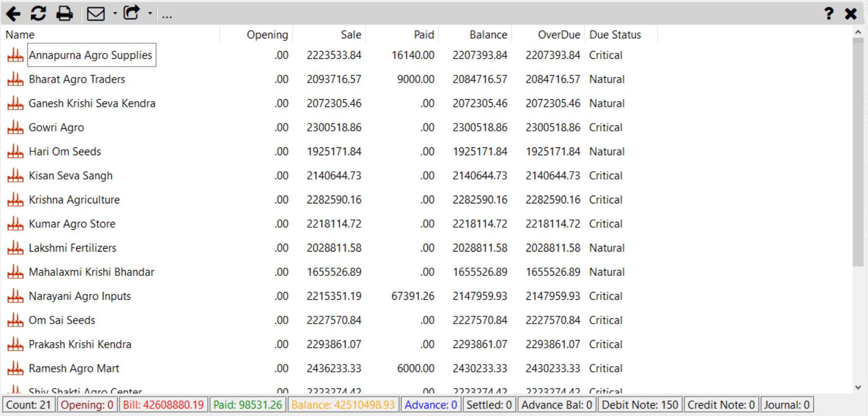
Task: Click the scrollbar down arrow
Action: coord(858,387)
